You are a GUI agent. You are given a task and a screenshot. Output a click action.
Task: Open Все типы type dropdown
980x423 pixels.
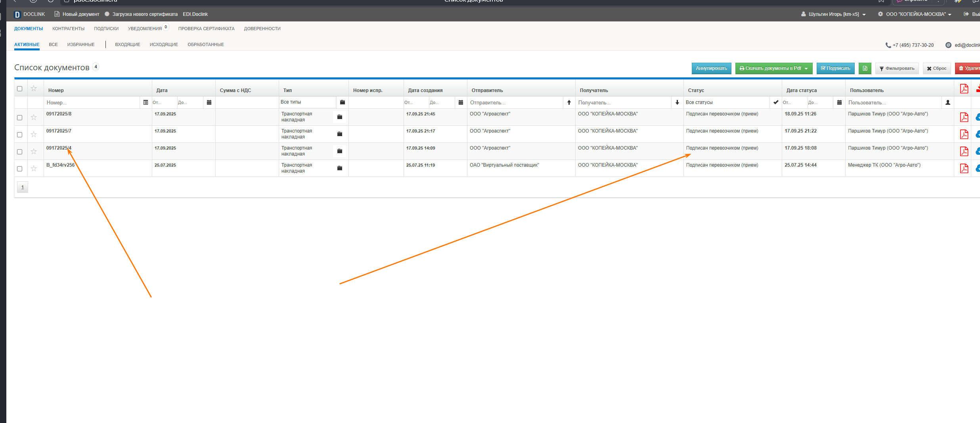(x=307, y=102)
